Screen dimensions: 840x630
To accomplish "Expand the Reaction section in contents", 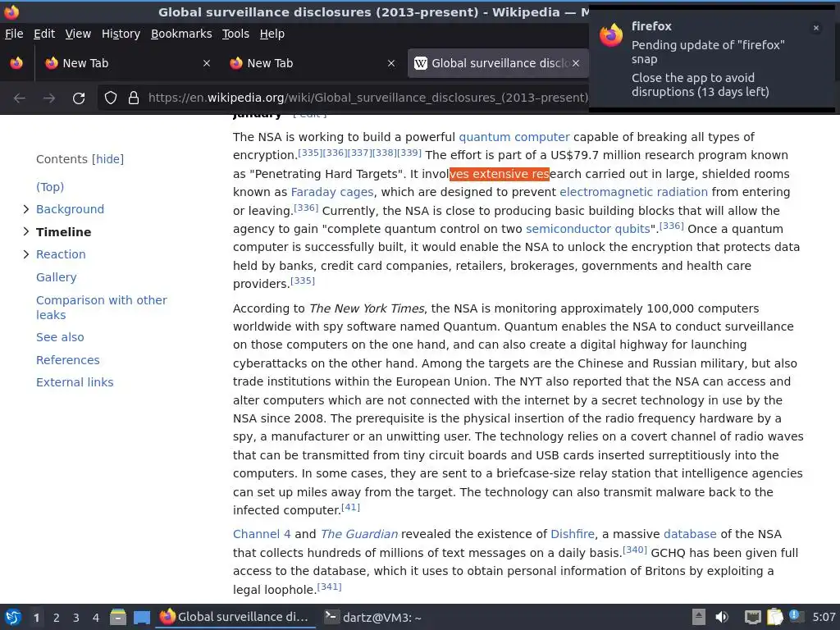I will (25, 254).
